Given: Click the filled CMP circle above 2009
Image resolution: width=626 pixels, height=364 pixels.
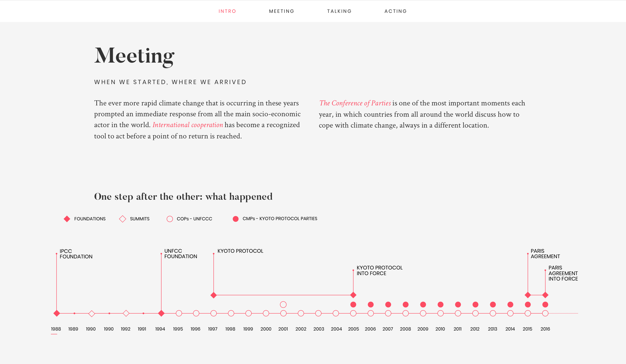Looking at the screenshot, I should 423,304.
